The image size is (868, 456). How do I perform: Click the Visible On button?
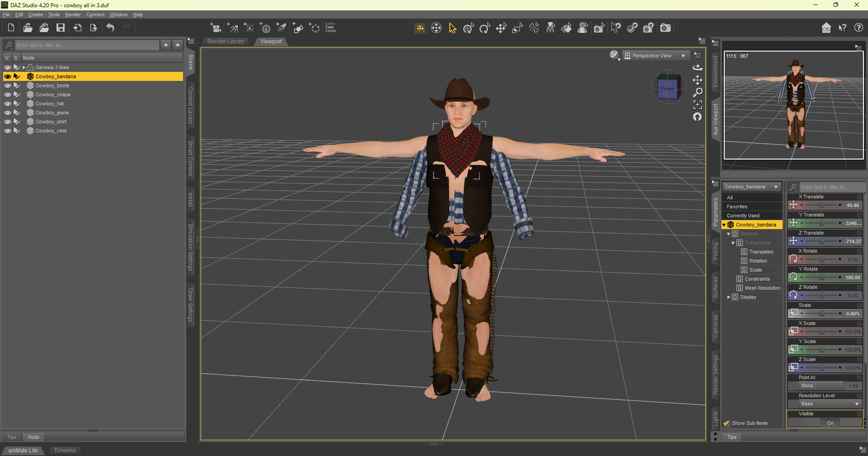[x=830, y=423]
